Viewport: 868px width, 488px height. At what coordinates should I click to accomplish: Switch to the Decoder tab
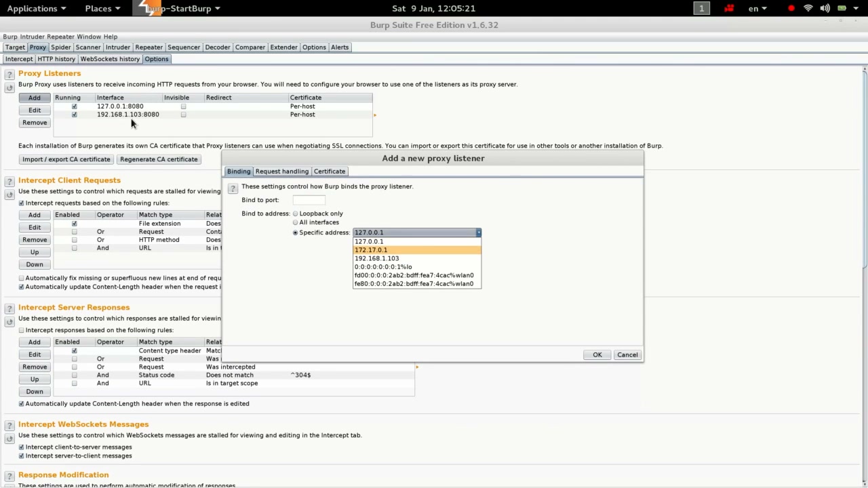(x=218, y=47)
